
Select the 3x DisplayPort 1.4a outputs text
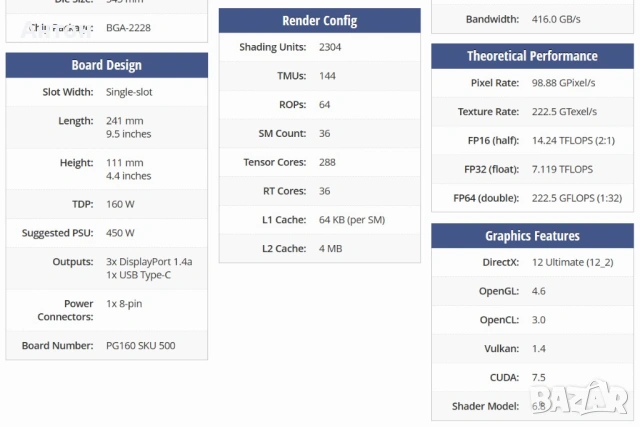(x=149, y=262)
